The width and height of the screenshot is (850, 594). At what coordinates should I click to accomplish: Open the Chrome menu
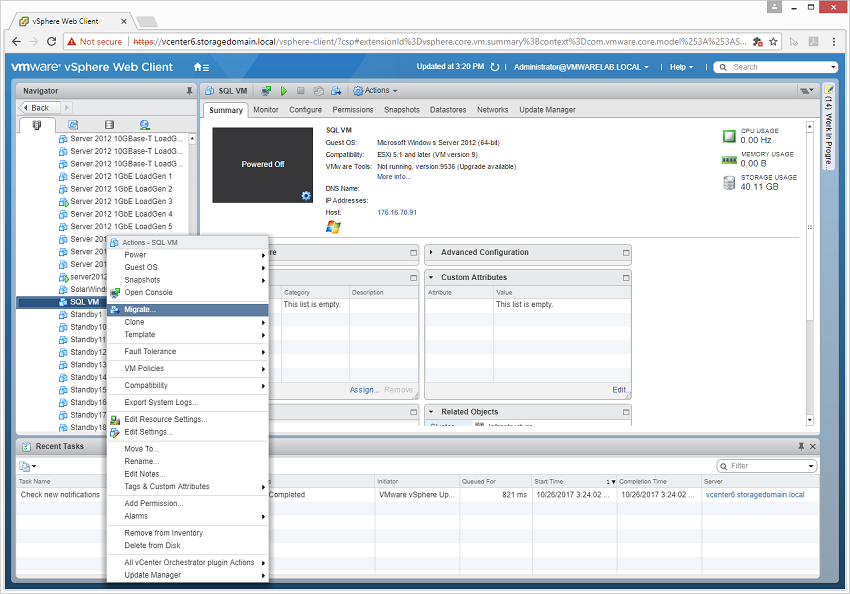834,42
